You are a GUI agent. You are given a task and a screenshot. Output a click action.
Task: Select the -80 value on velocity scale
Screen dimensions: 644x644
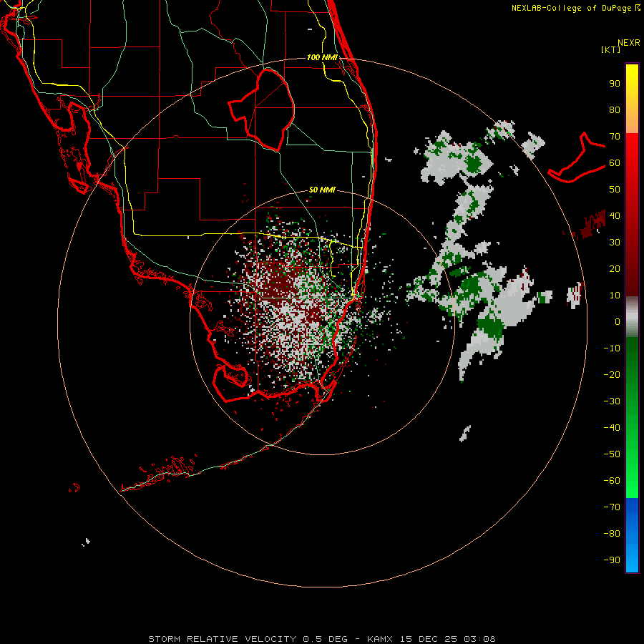click(612, 534)
